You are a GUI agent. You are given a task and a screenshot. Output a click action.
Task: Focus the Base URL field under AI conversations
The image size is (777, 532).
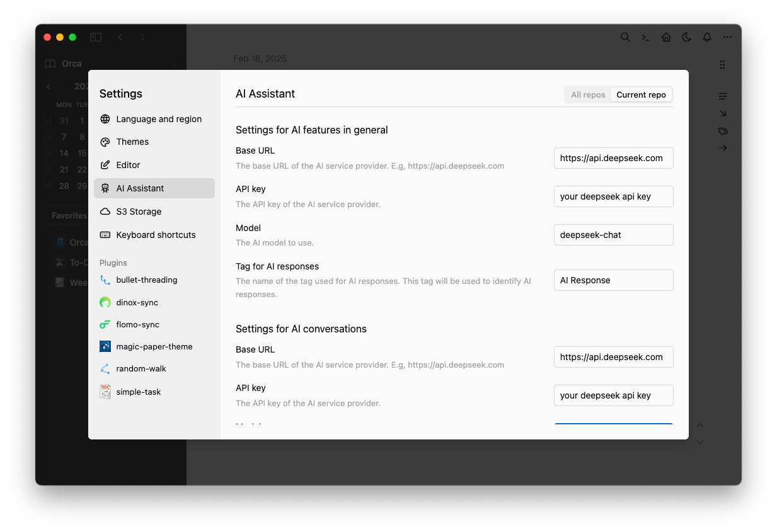pyautogui.click(x=614, y=357)
